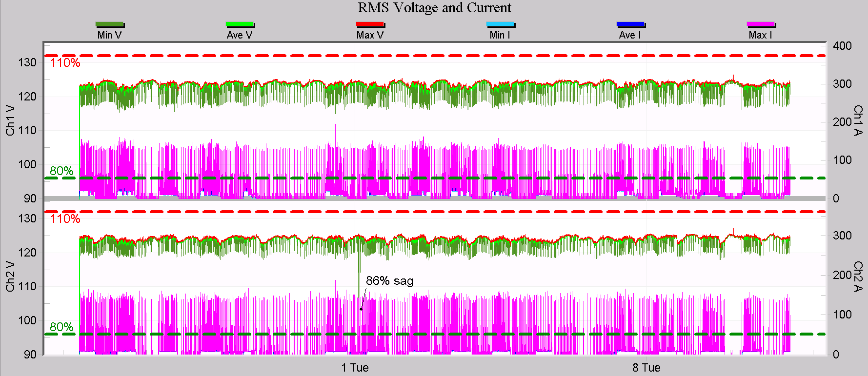Screen dimensions: 868x376
Task: Click the Max I magenta legend swatch
Action: [761, 24]
